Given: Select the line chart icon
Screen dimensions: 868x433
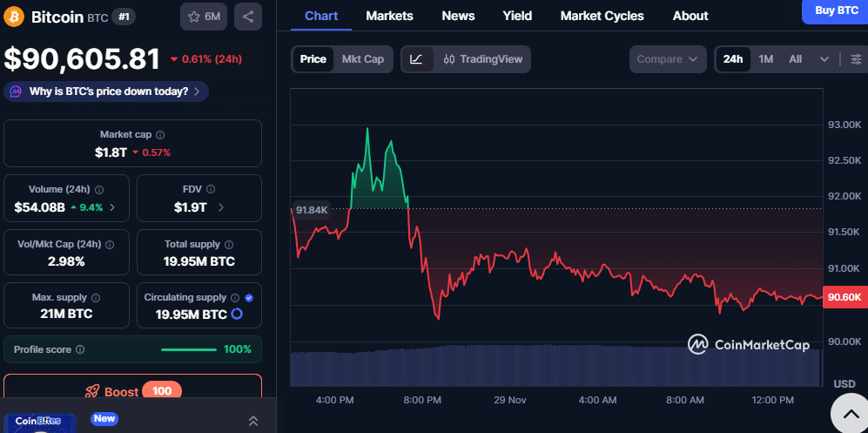Looking at the screenshot, I should 416,59.
